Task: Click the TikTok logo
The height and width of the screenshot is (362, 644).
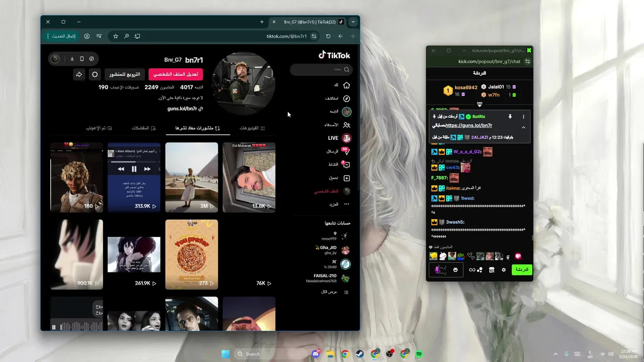Action: [x=334, y=55]
